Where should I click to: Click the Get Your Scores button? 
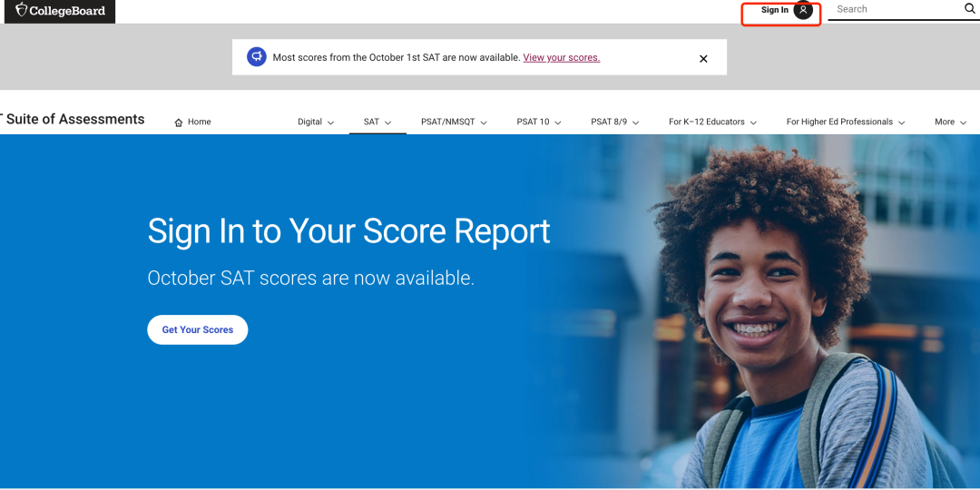click(198, 329)
